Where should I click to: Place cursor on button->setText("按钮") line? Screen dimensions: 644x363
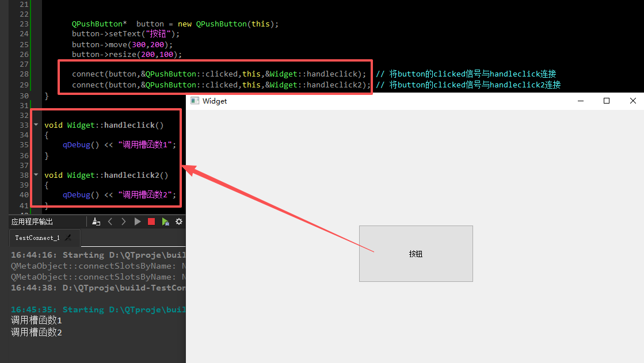[x=125, y=34]
